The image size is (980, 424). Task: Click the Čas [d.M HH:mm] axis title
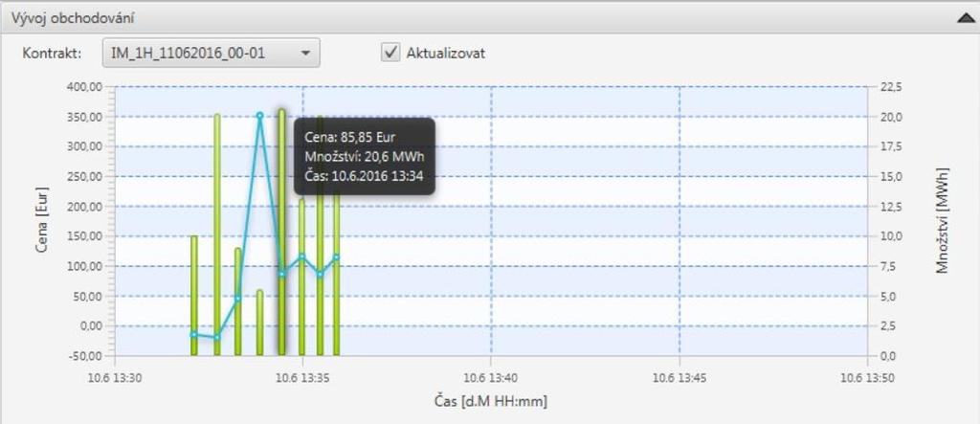coord(491,401)
